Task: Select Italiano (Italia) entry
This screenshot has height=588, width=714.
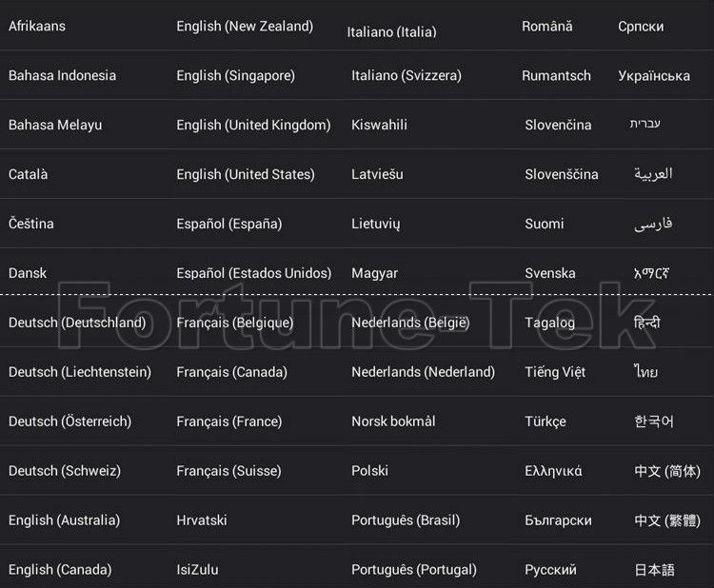Action: pos(391,31)
